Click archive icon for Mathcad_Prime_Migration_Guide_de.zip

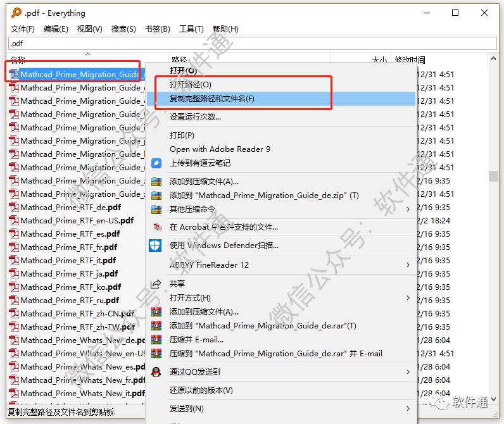[x=156, y=196]
